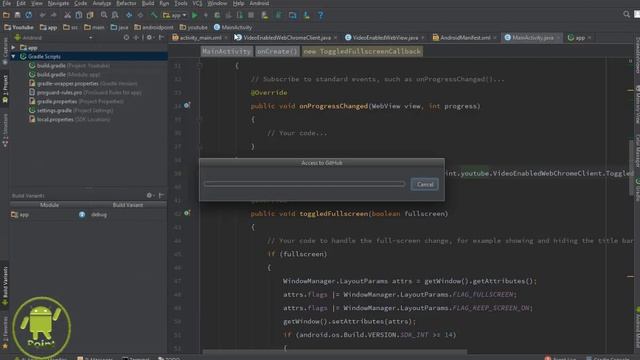Run the app with green play icon
Image resolution: width=640 pixels, height=360 pixels.
(195, 15)
